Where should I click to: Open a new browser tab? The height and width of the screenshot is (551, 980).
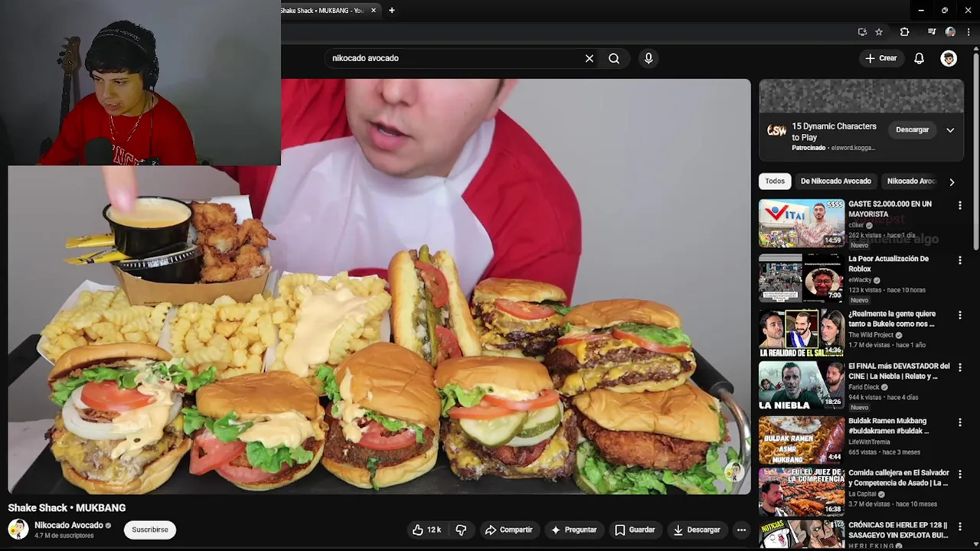point(391,11)
